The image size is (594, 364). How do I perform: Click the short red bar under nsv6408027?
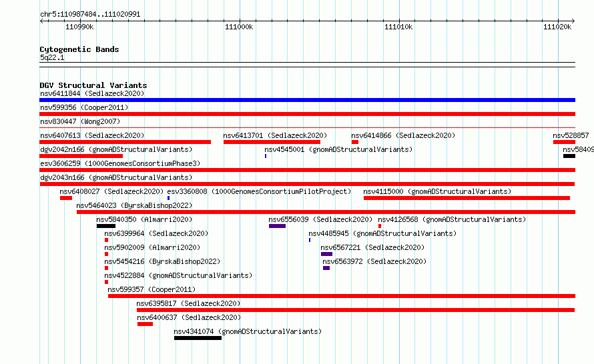click(66, 198)
